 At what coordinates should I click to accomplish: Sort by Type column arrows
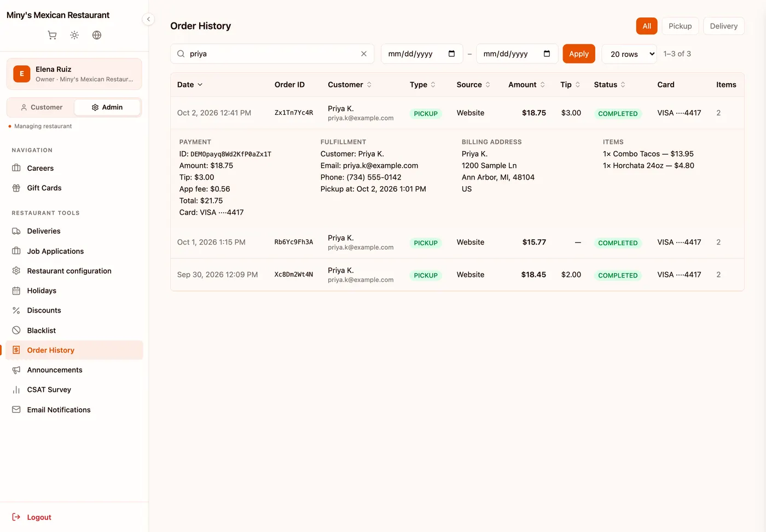tap(433, 85)
